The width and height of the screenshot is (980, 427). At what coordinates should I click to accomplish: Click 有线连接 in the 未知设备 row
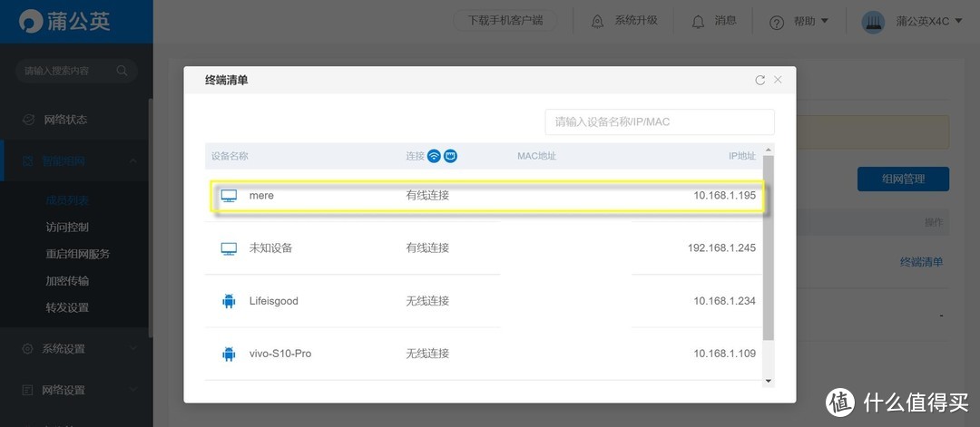pos(427,247)
